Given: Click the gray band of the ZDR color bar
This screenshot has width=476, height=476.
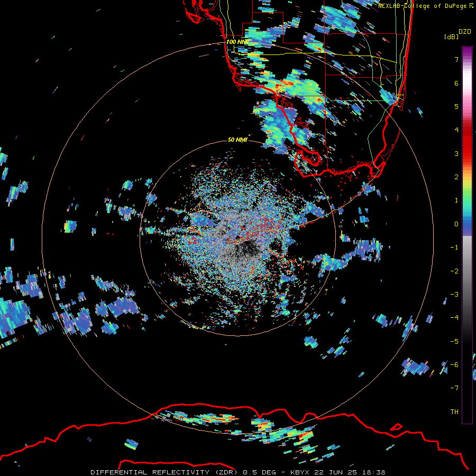Looking at the screenshot, I should 467,273.
